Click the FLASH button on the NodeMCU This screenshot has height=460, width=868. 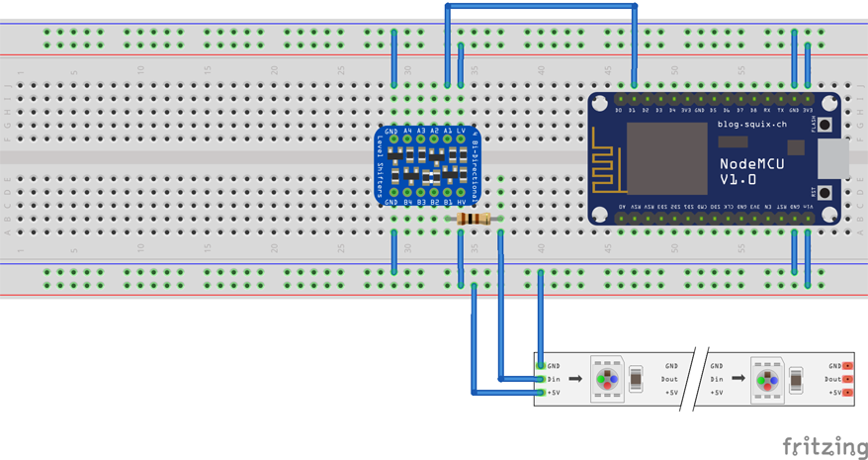825,125
